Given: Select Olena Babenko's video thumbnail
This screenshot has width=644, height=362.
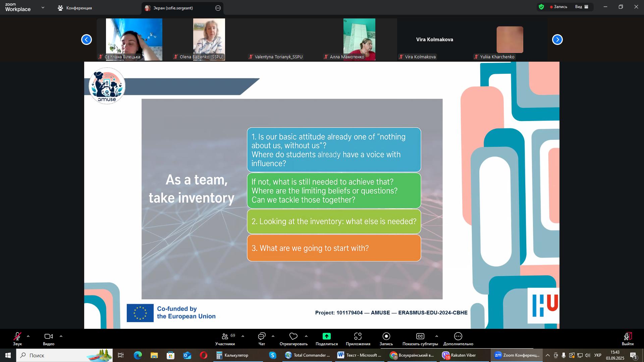Looking at the screenshot, I should coord(209,37).
